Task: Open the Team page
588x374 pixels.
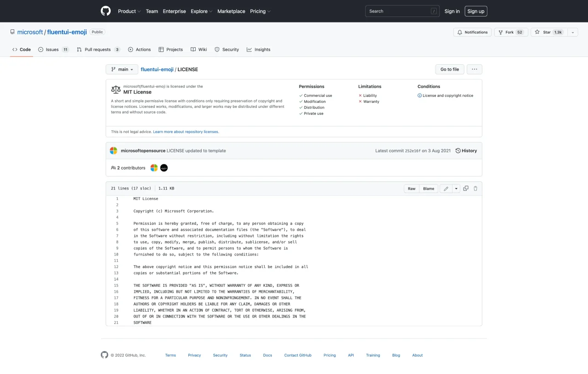Action: pos(152,11)
